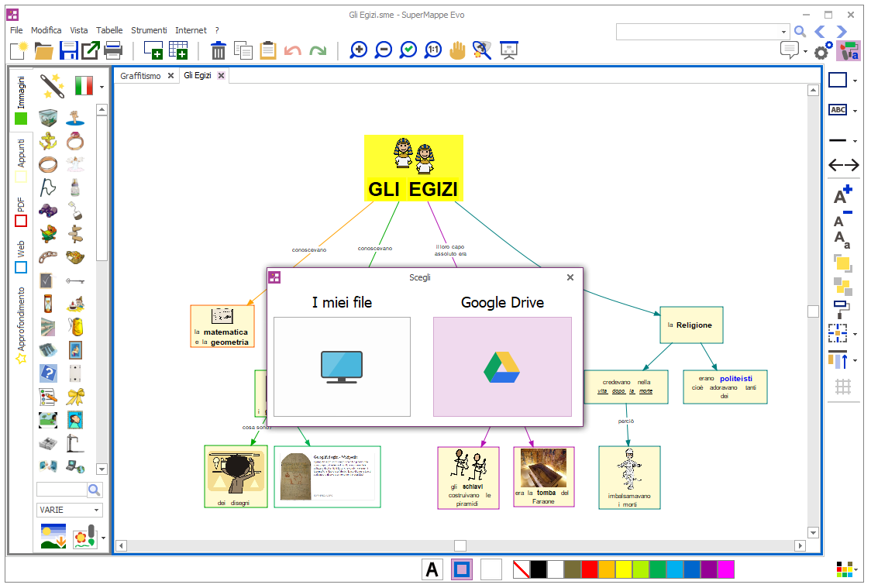Click the print icon in toolbar
The height and width of the screenshot is (588, 871).
pos(113,50)
